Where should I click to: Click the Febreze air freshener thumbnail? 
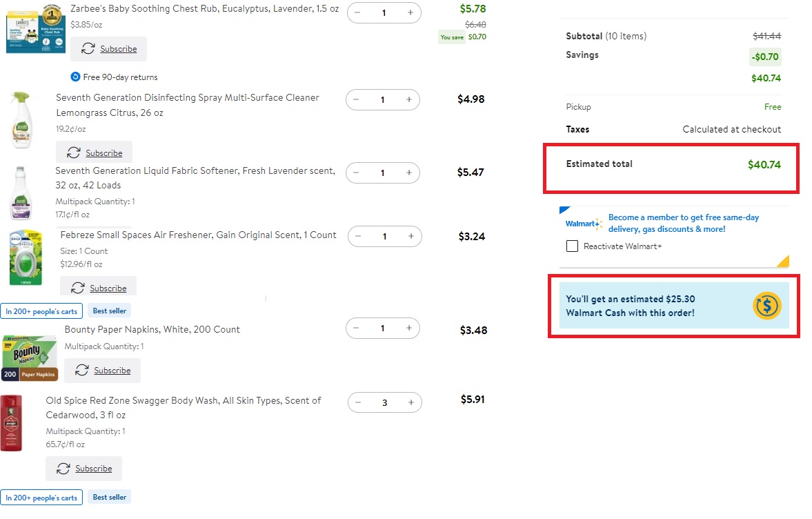tap(26, 257)
